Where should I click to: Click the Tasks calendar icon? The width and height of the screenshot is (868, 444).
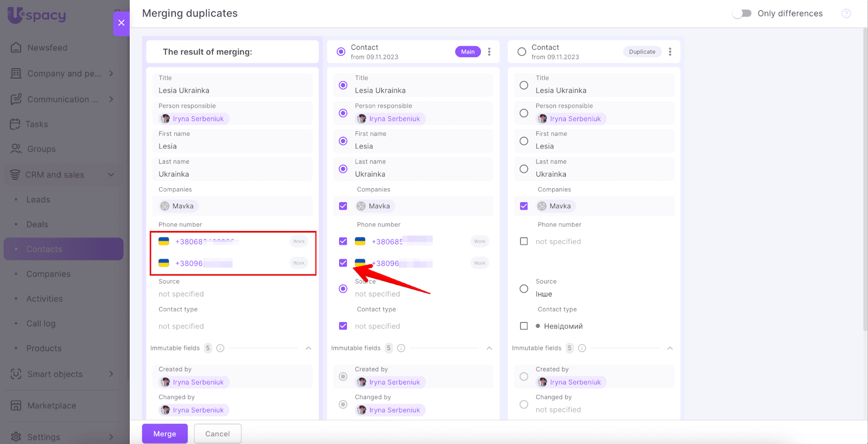[15, 124]
